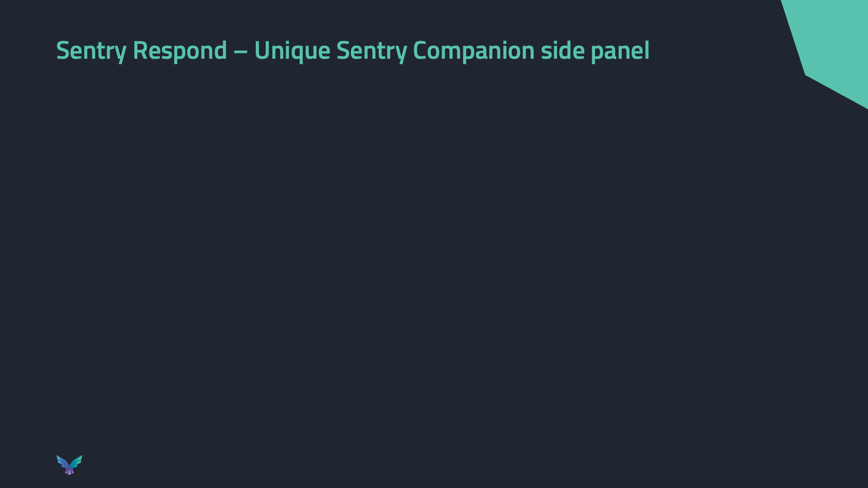Viewport: 868px width, 488px height.
Task: Click the winged bird logo icon
Action: tap(69, 465)
